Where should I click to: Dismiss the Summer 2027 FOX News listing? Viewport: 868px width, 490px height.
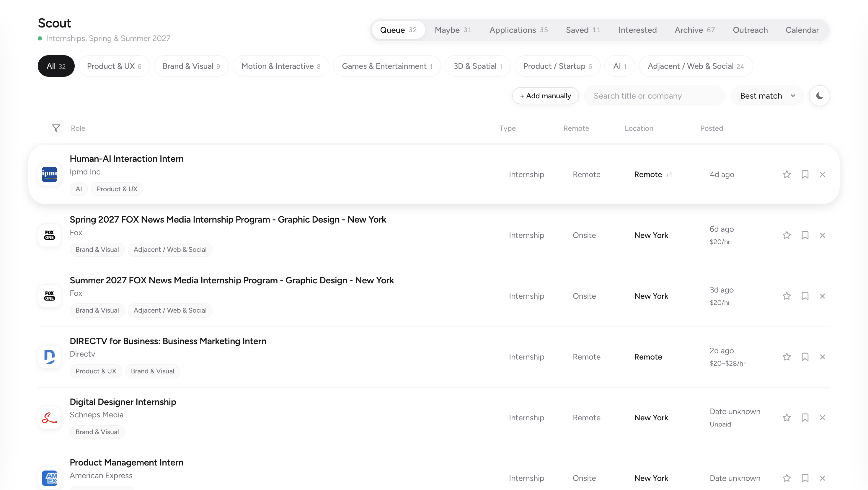point(823,296)
